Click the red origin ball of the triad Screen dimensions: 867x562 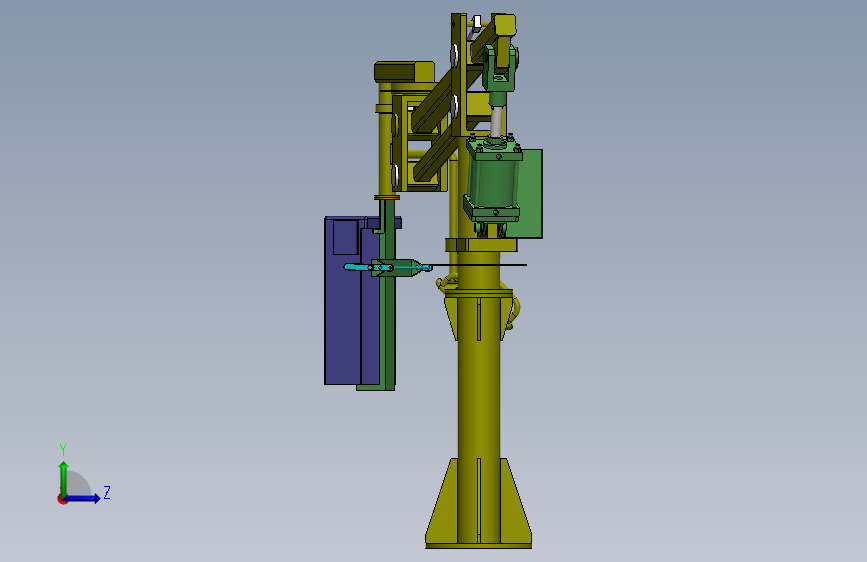click(62, 499)
